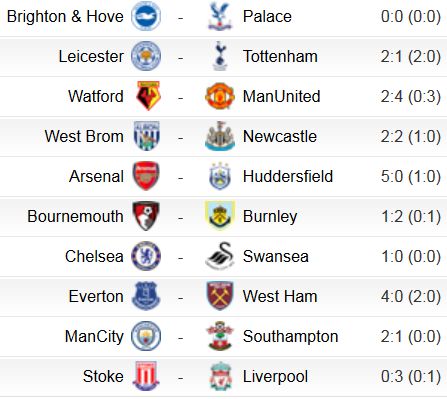Image resolution: width=447 pixels, height=399 pixels.
Task: Select the Stoke vs Liverpool 0:3 result
Action: pyautogui.click(x=411, y=376)
